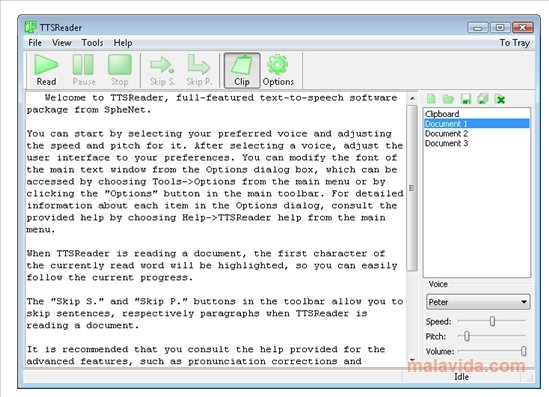
Task: Click To Tray in the menu bar
Action: coord(514,43)
